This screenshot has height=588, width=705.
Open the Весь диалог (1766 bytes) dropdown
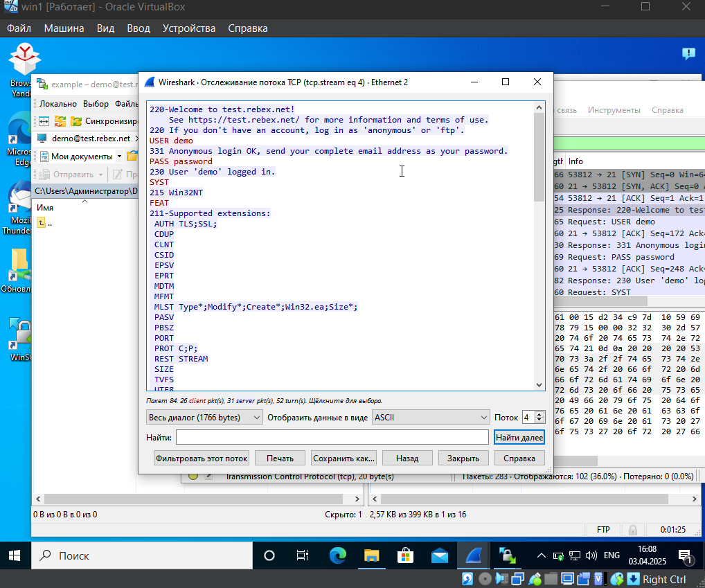204,418
